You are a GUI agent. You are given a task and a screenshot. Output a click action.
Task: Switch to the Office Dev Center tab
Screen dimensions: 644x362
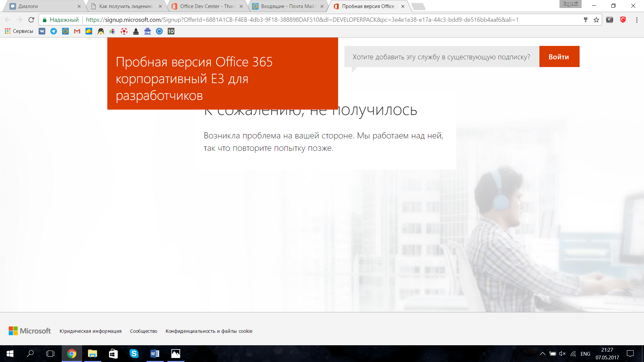coord(207,6)
